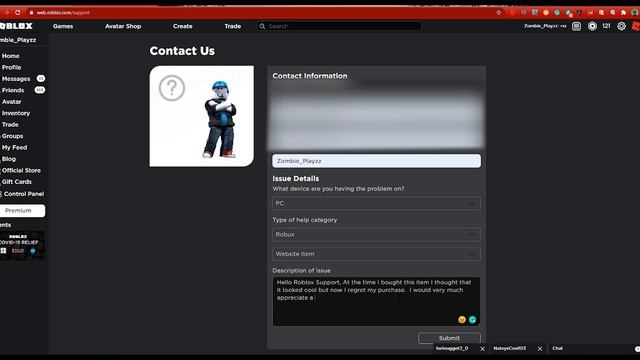The width and height of the screenshot is (640, 360).
Task: Click the 121 Robux balance
Action: (606, 26)
